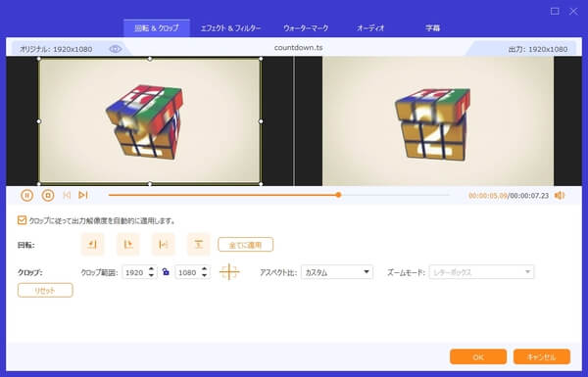Click the countdown.ts file name

pyautogui.click(x=298, y=48)
